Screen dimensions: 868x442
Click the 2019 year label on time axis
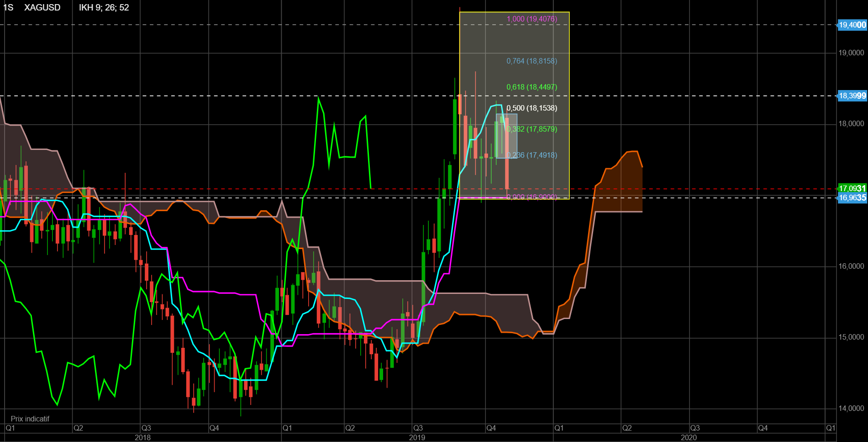click(x=417, y=437)
